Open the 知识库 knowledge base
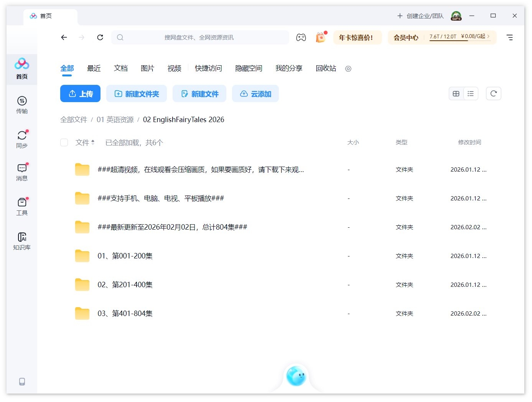The image size is (532, 402). pyautogui.click(x=21, y=240)
